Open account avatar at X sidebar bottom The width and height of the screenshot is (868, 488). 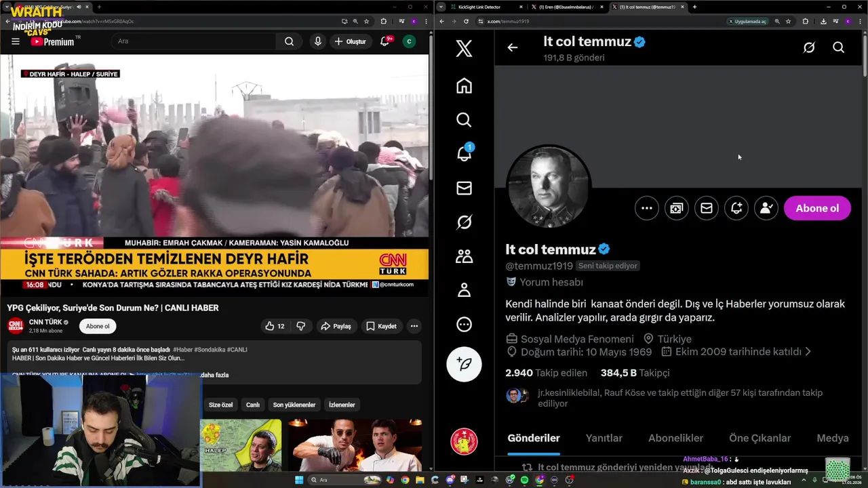464,442
